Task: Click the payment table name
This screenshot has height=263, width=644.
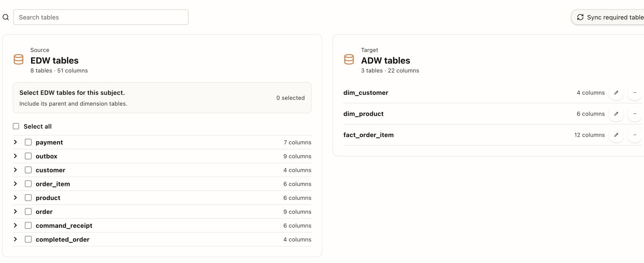Action: tap(49, 142)
